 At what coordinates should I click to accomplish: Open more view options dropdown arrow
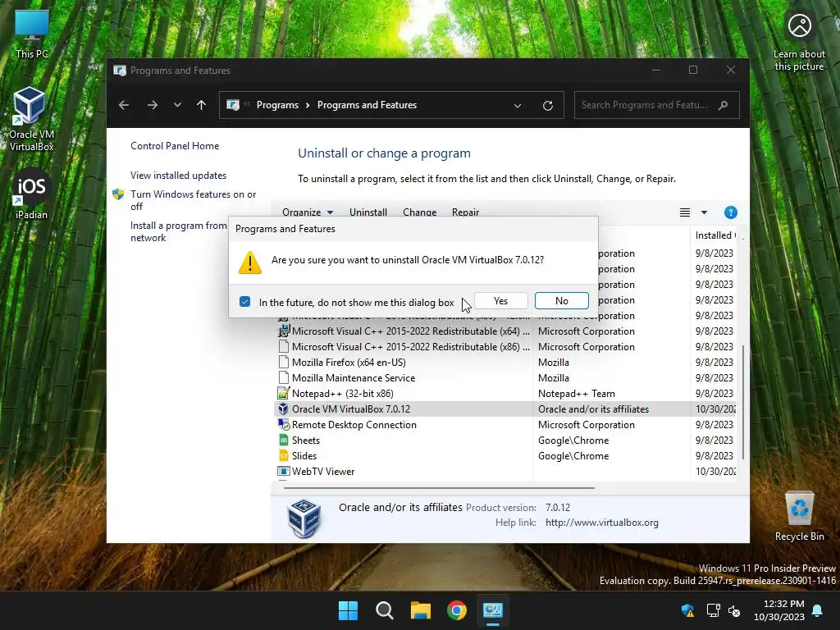(704, 212)
